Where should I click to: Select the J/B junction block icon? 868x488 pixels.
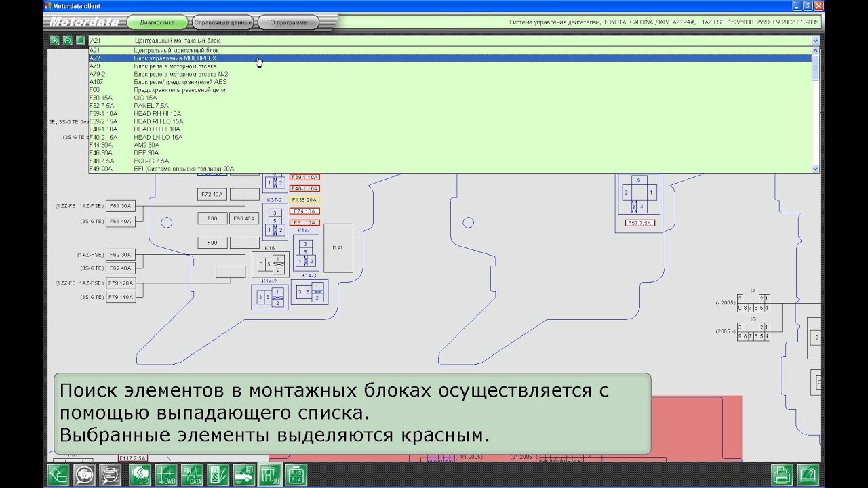tap(270, 474)
